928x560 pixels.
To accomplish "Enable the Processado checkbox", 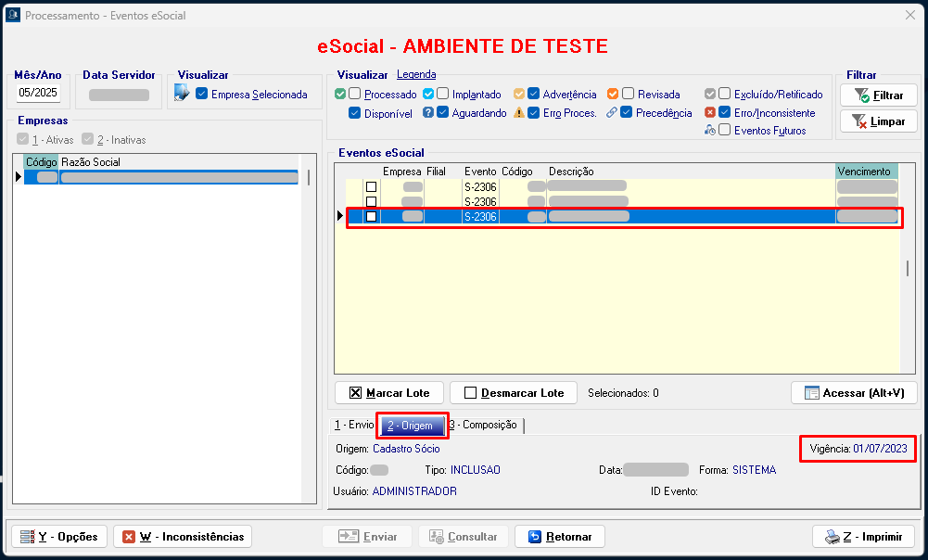I will click(355, 95).
